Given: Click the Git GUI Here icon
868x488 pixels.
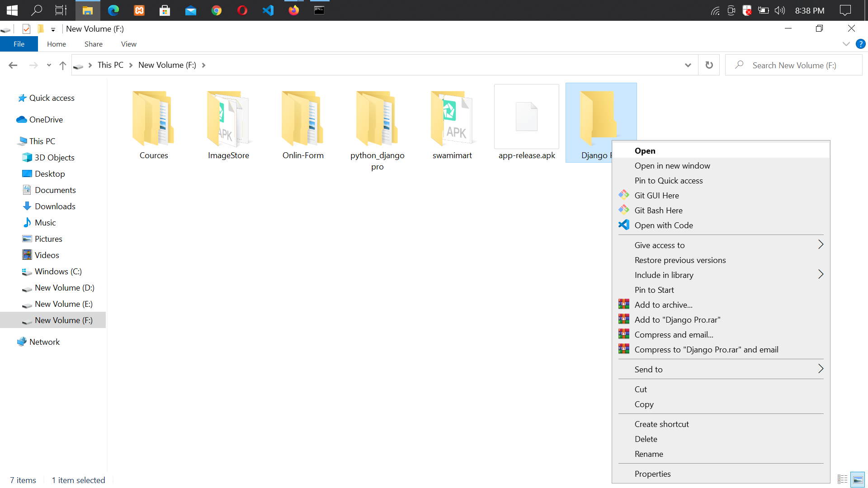Looking at the screenshot, I should (624, 195).
